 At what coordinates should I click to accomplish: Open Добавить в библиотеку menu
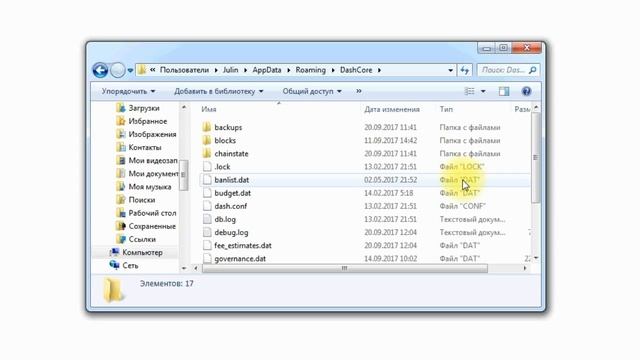[x=219, y=91]
